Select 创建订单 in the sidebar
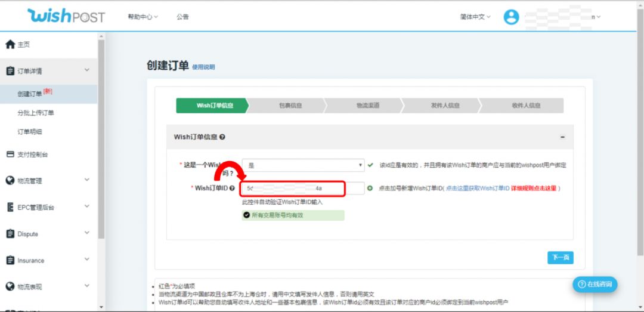Screen dimensions: 644x312 pos(48,94)
